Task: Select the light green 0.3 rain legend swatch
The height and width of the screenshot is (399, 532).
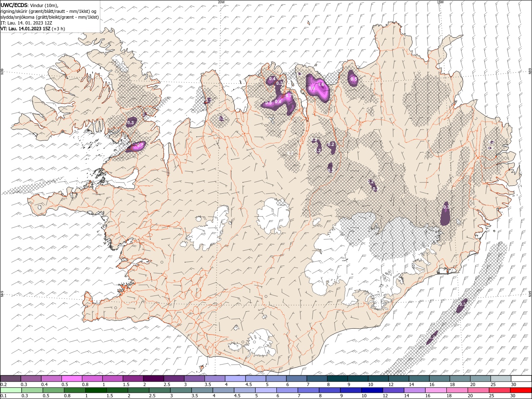Action: click(x=32, y=390)
